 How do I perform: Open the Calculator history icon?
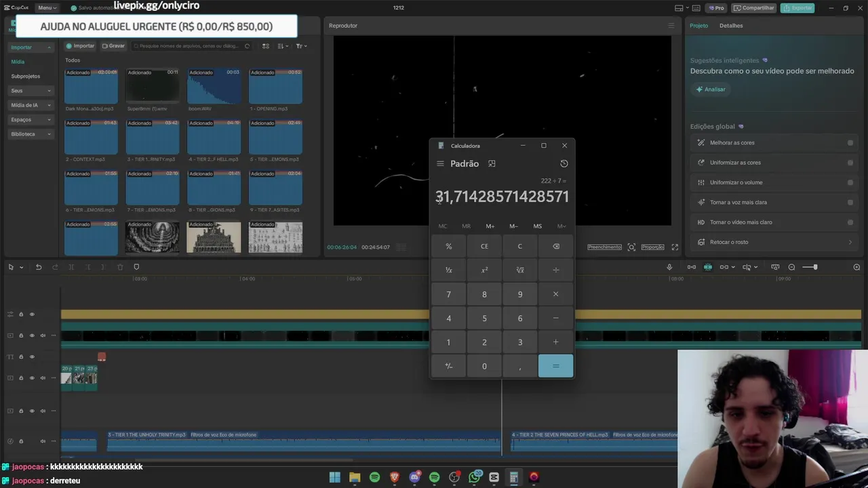(x=564, y=163)
